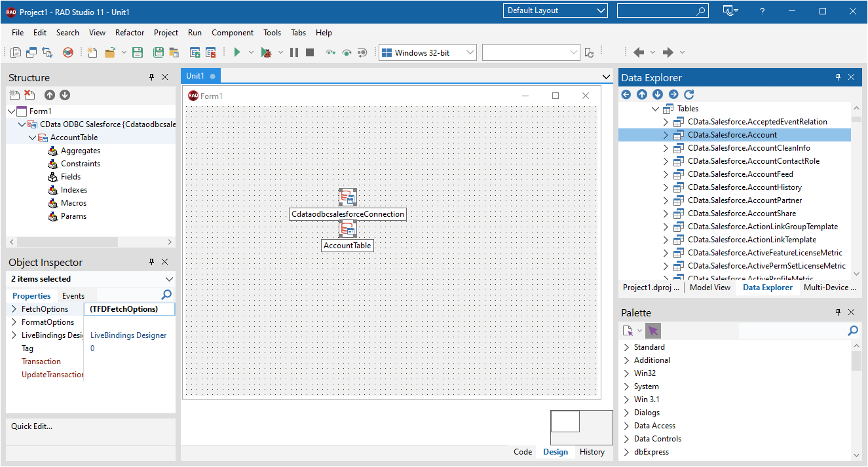The width and height of the screenshot is (868, 467).
Task: Click the Remove file from project icon
Action: pyautogui.click(x=210, y=52)
